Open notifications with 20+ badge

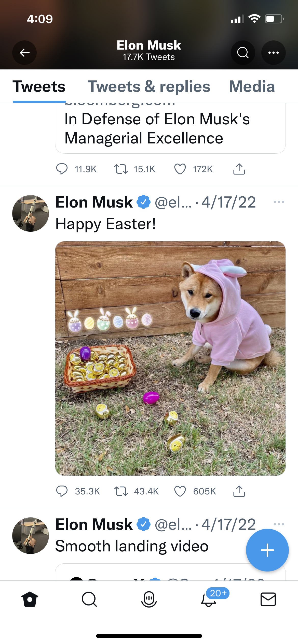tap(209, 599)
